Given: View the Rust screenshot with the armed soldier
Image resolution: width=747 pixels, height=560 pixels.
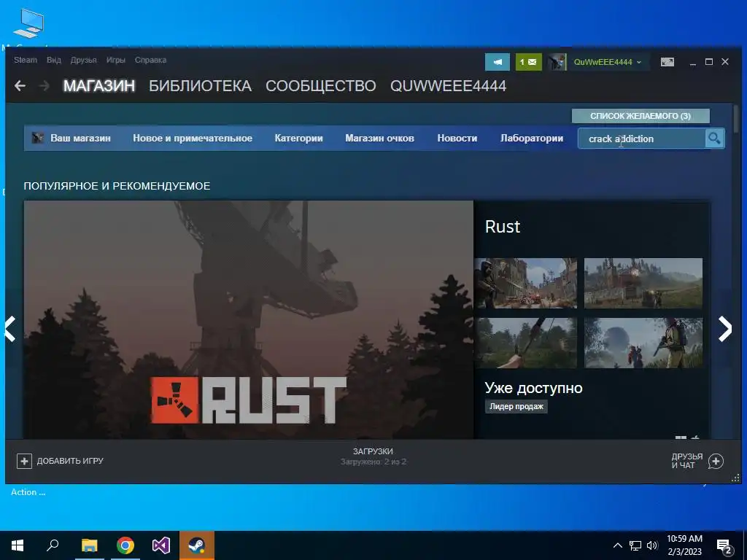Looking at the screenshot, I should click(x=525, y=284).
